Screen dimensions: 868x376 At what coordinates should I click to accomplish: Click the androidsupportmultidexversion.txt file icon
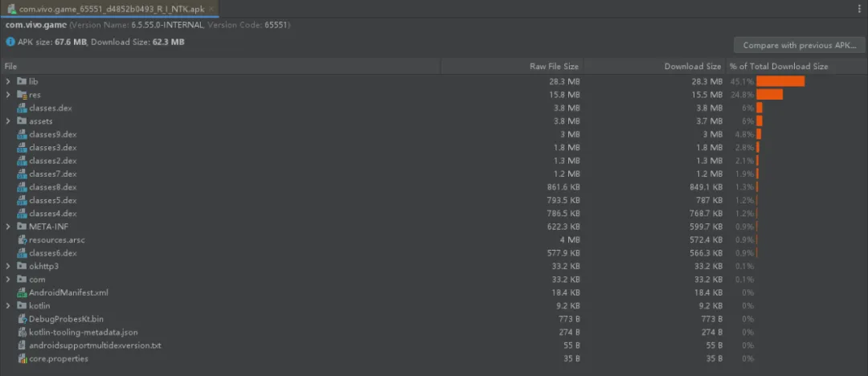point(22,345)
